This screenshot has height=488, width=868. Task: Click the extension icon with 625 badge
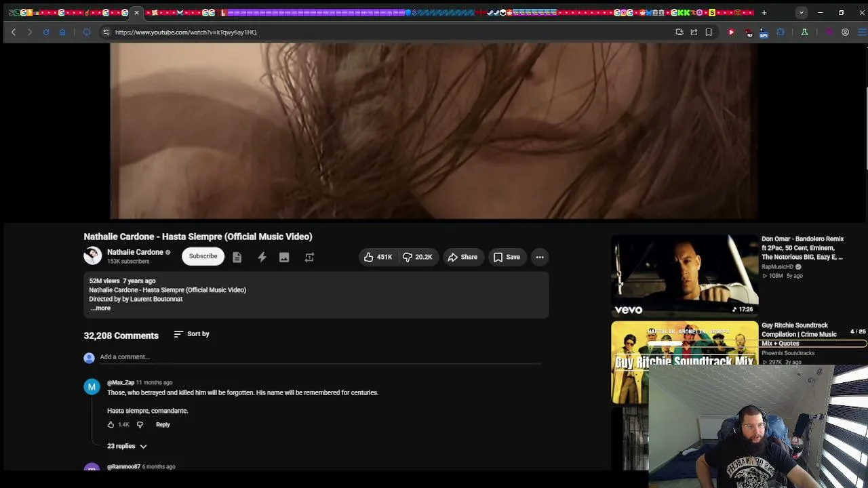click(764, 32)
